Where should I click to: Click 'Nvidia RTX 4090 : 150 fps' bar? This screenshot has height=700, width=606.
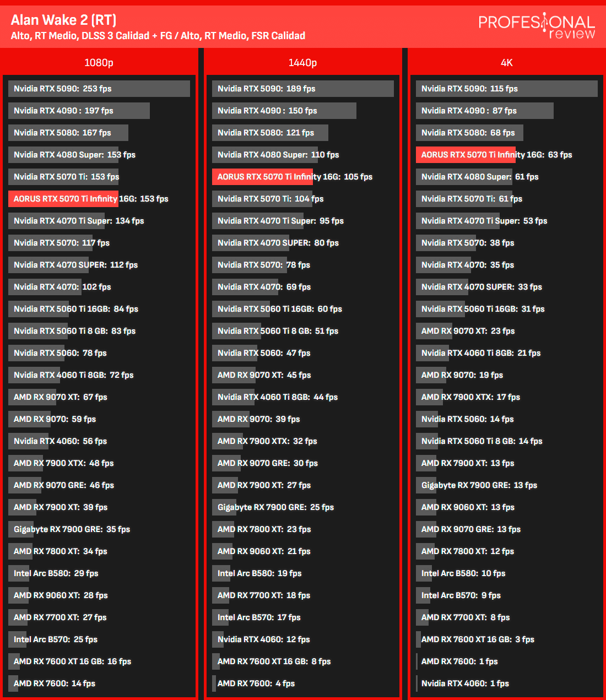coord(284,111)
